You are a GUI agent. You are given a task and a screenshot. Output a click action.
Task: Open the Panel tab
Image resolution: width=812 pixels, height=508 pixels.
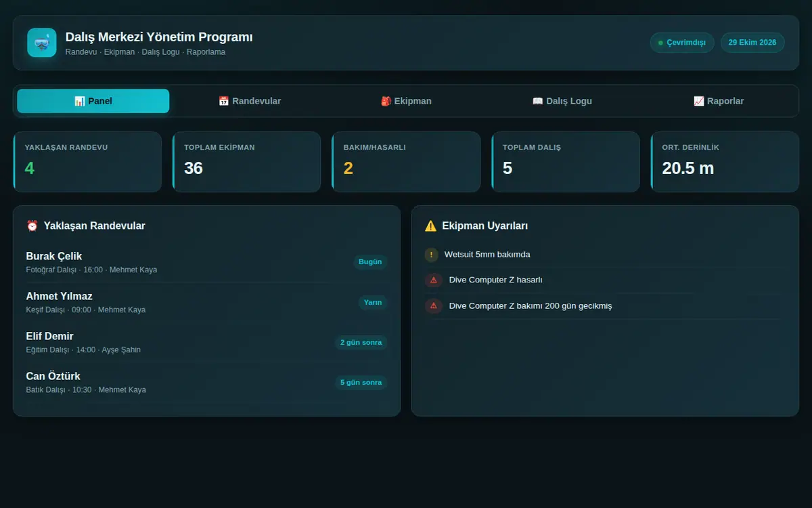(x=93, y=101)
